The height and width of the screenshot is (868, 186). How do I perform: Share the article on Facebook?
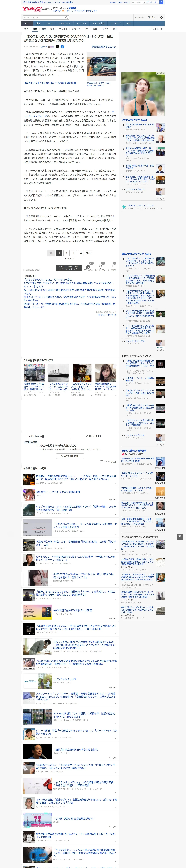(x=62, y=47)
